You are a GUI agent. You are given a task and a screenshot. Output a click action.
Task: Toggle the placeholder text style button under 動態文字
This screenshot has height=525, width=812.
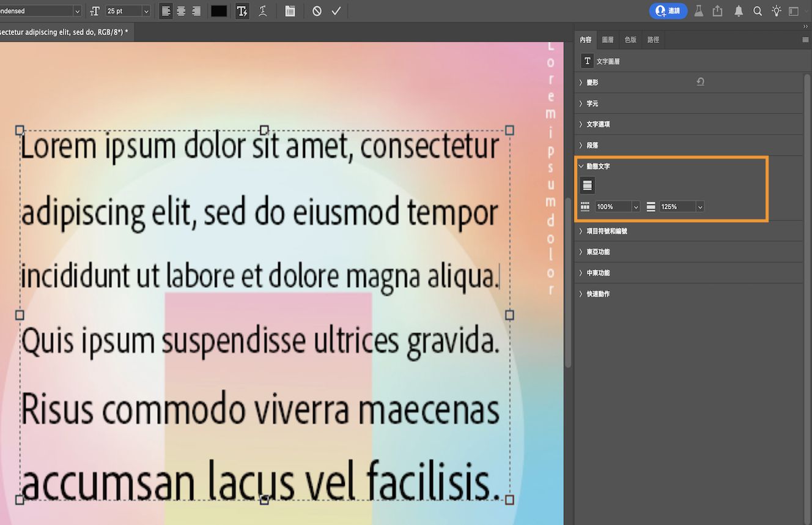[x=587, y=185]
